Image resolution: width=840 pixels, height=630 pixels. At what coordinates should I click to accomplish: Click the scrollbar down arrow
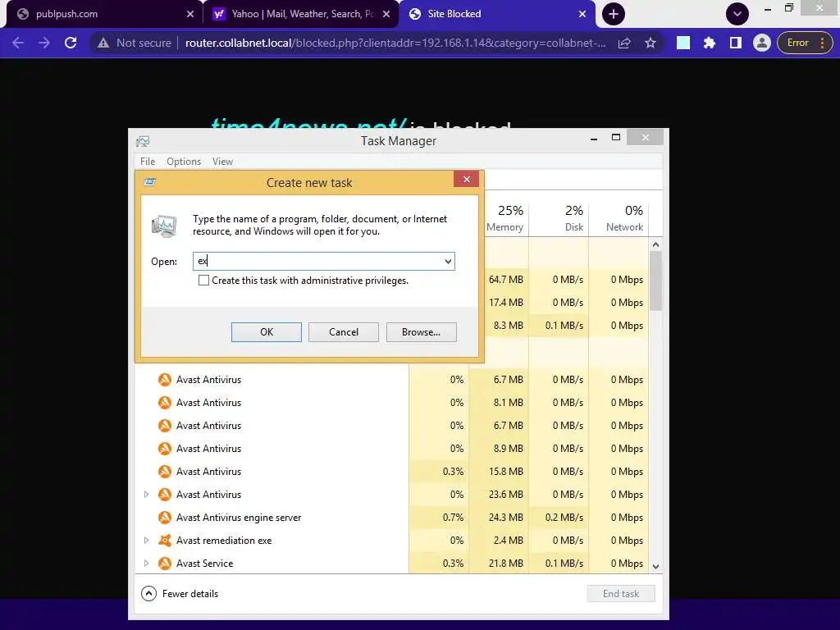(655, 566)
